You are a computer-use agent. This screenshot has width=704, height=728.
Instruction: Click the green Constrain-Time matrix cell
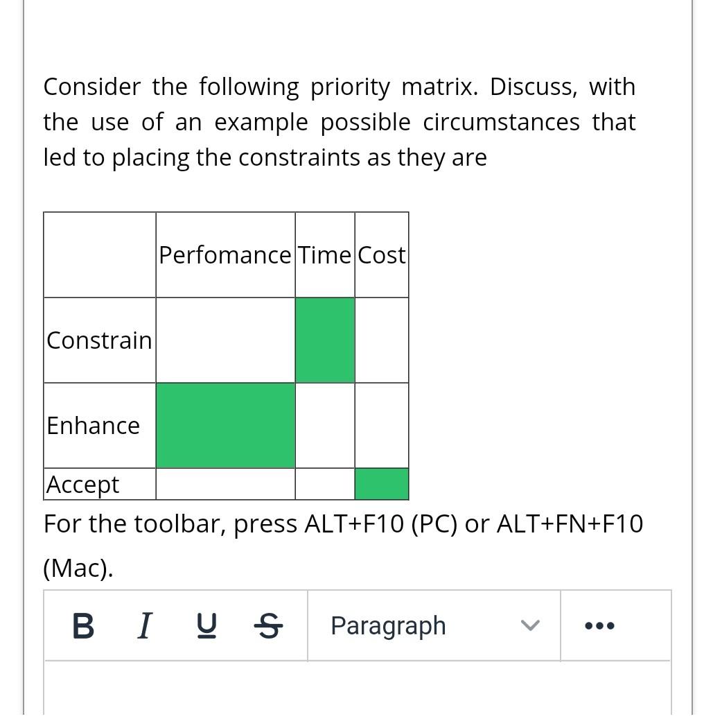point(325,339)
